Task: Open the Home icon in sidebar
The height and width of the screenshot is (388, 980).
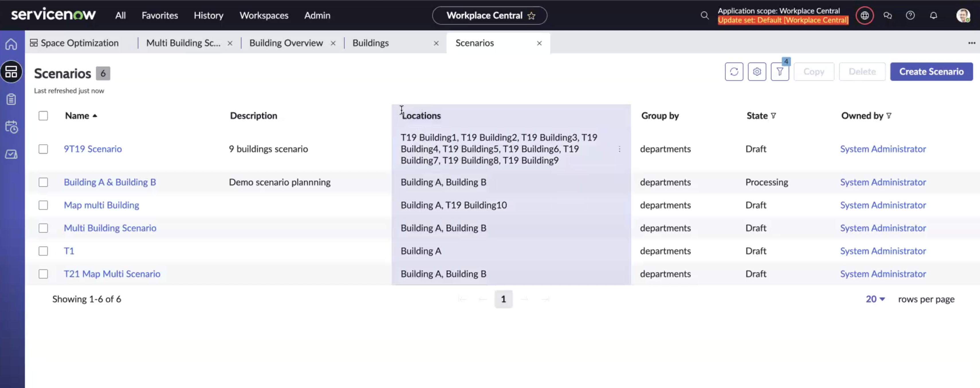Action: (11, 44)
